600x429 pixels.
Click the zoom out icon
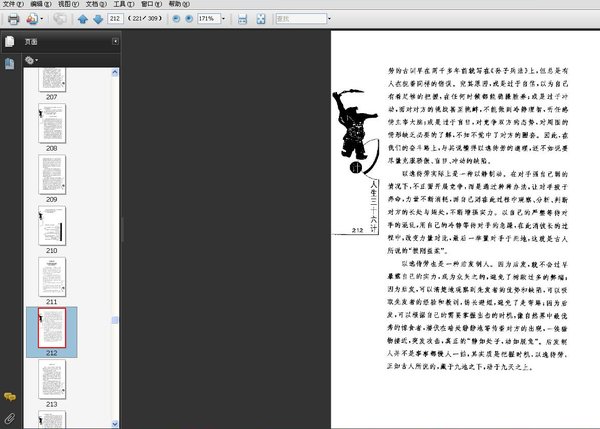point(176,18)
